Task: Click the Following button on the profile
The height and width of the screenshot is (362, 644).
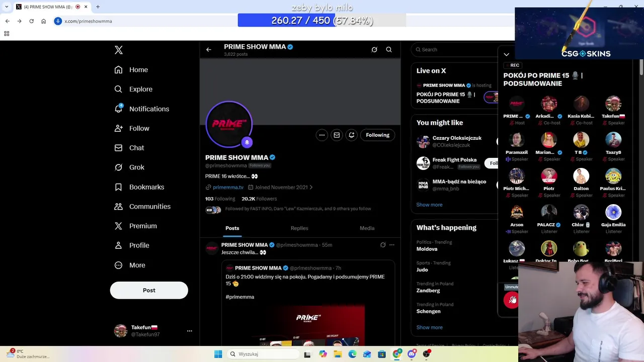Action: click(x=377, y=135)
